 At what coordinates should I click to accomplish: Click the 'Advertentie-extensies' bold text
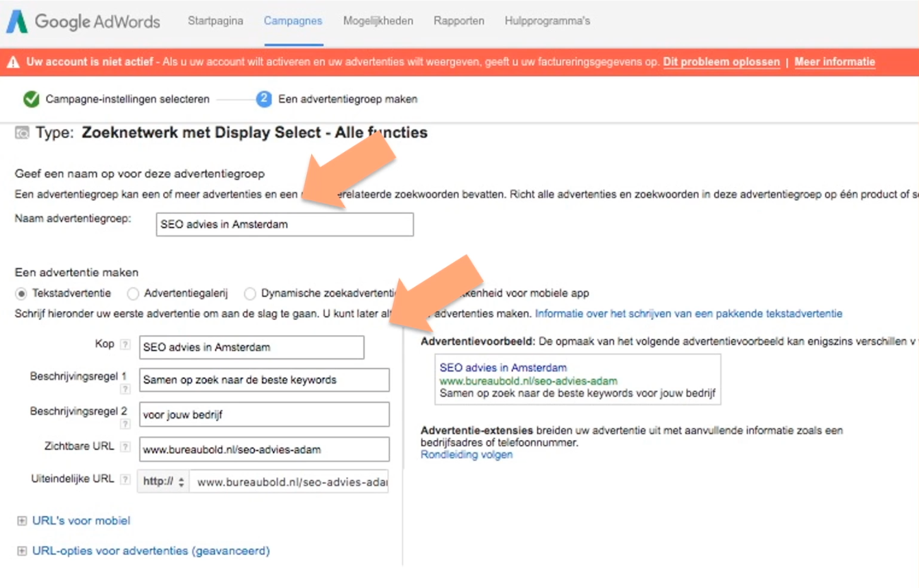[x=477, y=431]
